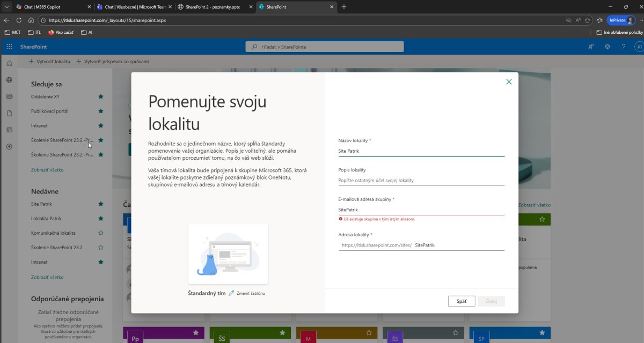
Task: Click pencil icon to change template
Action: click(231, 293)
